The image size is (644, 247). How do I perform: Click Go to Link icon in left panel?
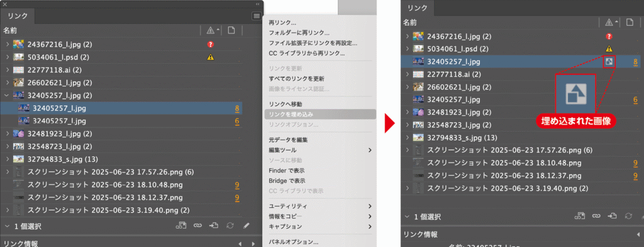point(214,226)
